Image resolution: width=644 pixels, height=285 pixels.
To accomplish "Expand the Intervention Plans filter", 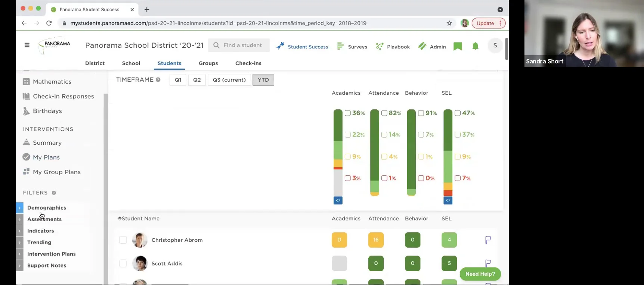I will 19,254.
